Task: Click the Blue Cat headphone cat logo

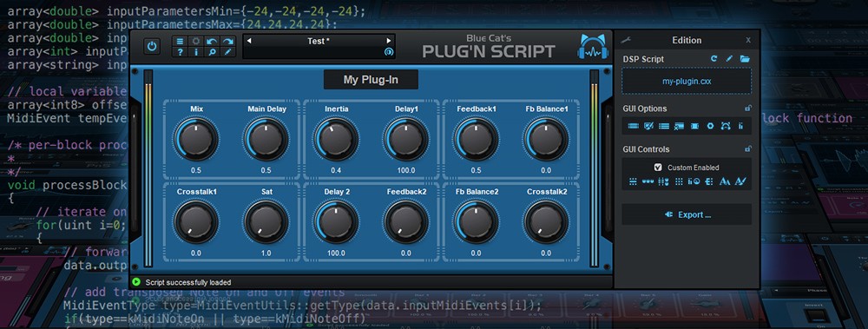Action: tap(593, 47)
